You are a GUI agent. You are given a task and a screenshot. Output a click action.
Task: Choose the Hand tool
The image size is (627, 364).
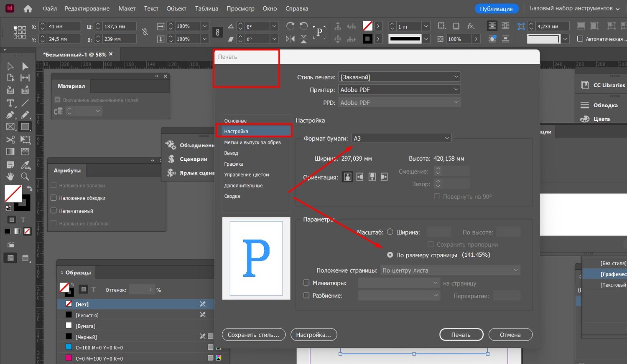(10, 176)
